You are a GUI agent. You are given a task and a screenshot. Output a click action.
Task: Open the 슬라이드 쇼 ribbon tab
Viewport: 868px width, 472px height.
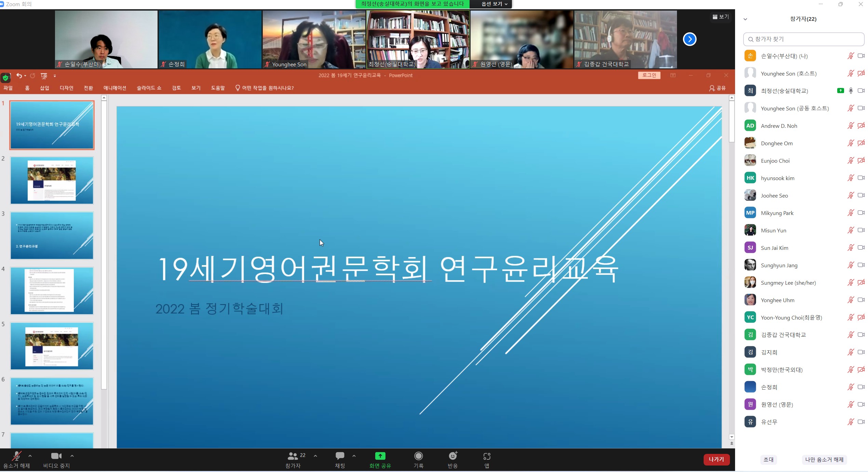tap(149, 88)
